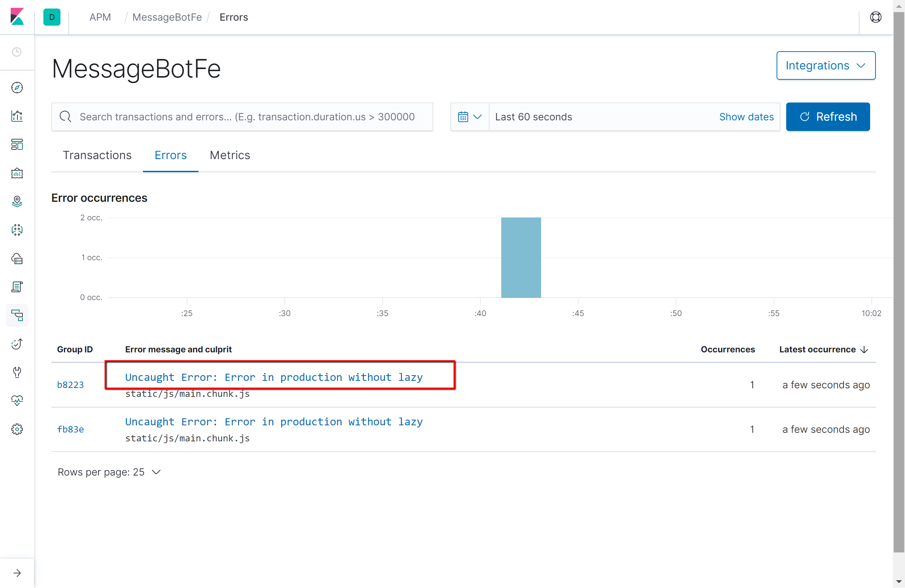Select the Maps icon in sidebar
The width and height of the screenshot is (905, 588).
17,201
